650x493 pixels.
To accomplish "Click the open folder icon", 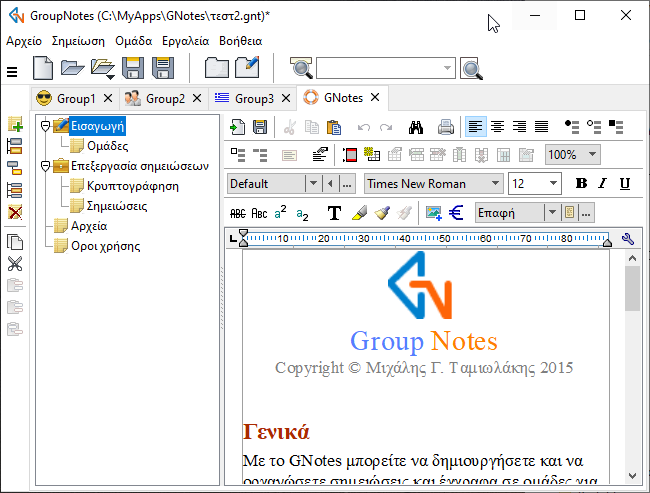I will pos(73,68).
